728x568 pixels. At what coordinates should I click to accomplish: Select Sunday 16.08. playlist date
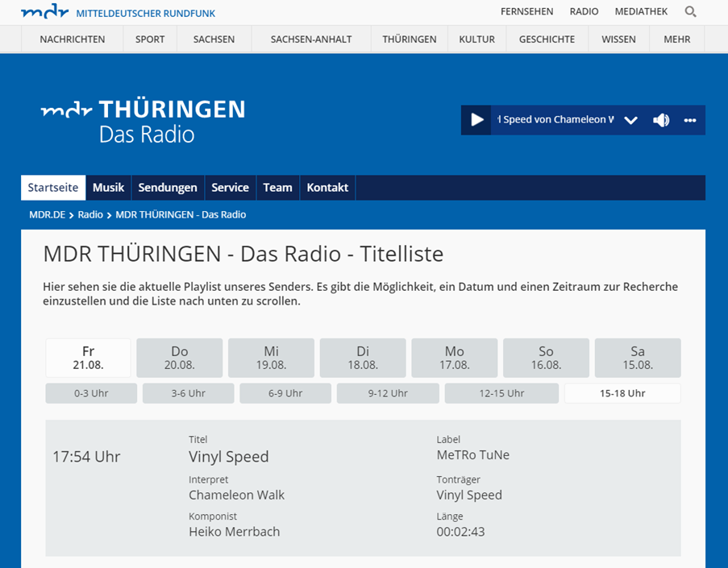[546, 358]
